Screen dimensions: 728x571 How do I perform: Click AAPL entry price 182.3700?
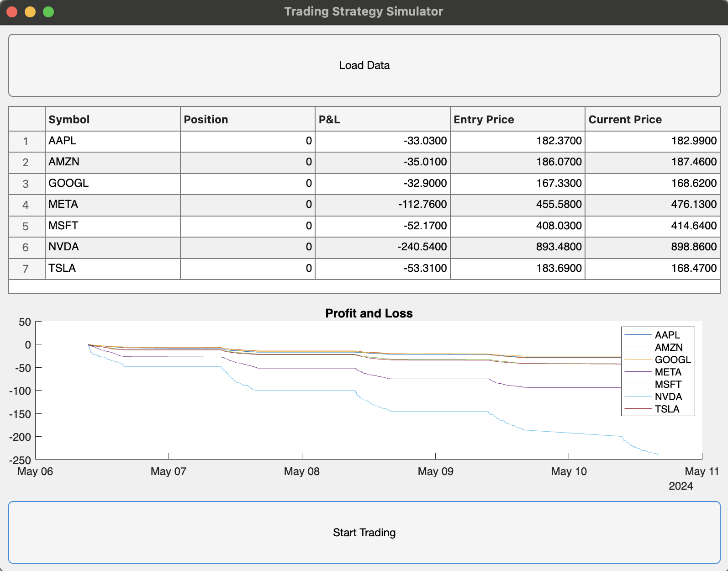point(517,141)
